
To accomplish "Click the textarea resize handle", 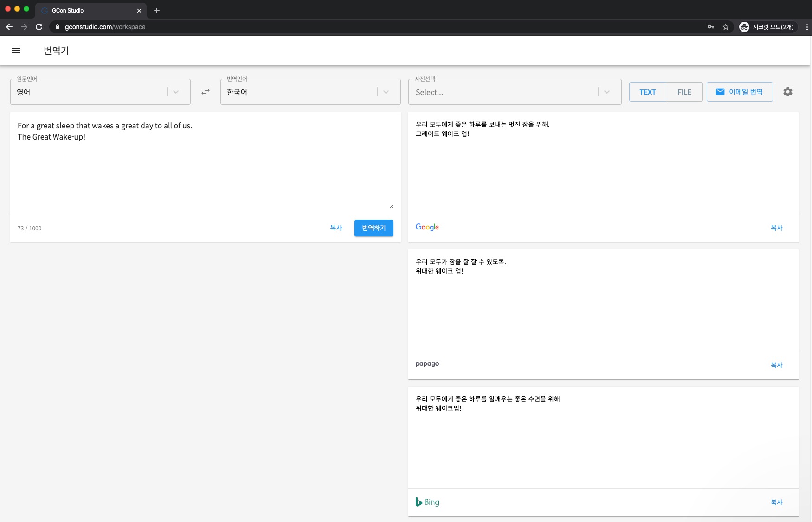I will tap(391, 206).
